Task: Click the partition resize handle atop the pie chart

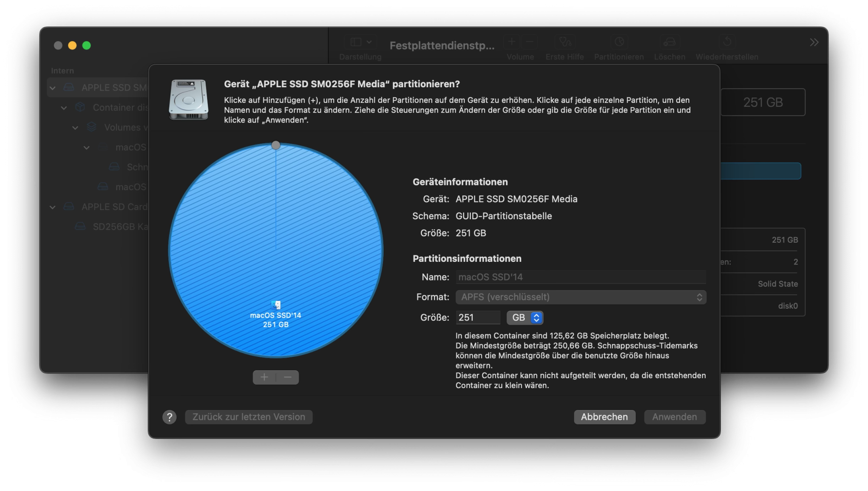Action: pyautogui.click(x=276, y=145)
